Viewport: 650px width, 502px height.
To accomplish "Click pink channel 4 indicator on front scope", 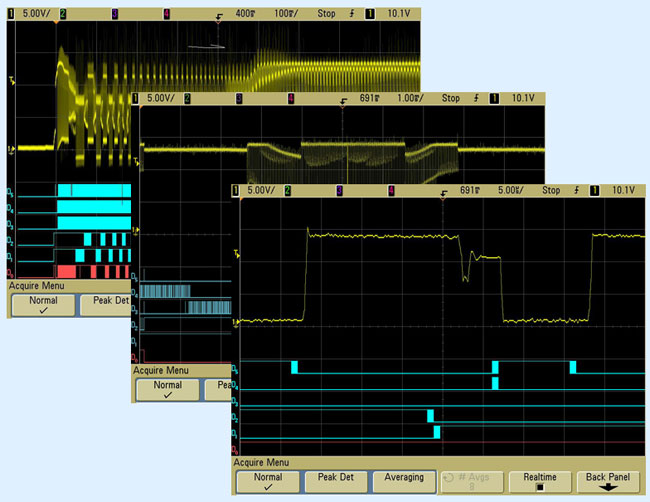I will point(391,190).
